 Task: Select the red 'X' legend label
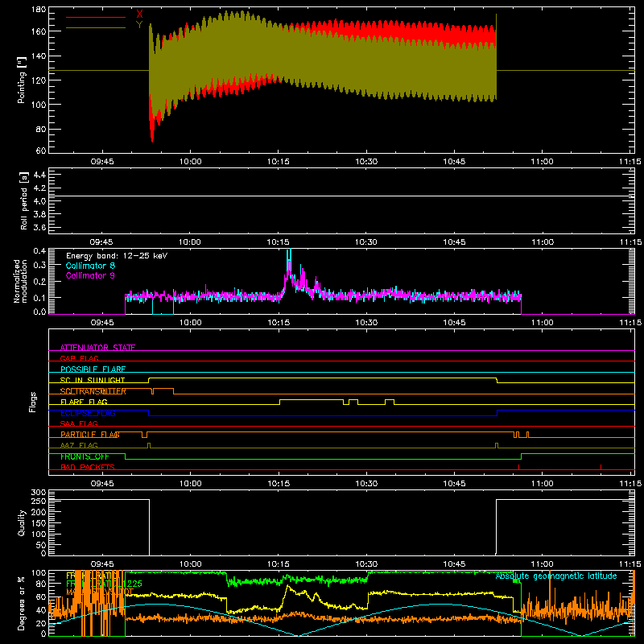[139, 14]
